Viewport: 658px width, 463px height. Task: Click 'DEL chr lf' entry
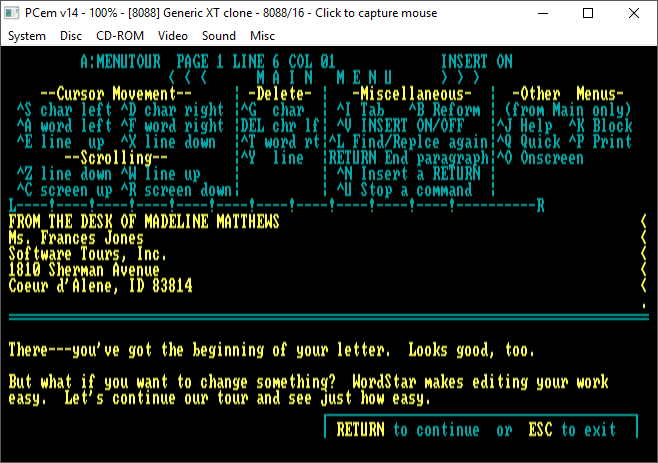280,126
